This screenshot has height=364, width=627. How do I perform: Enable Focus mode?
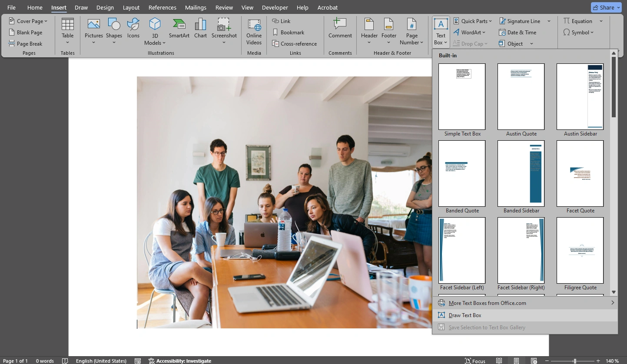(475, 361)
